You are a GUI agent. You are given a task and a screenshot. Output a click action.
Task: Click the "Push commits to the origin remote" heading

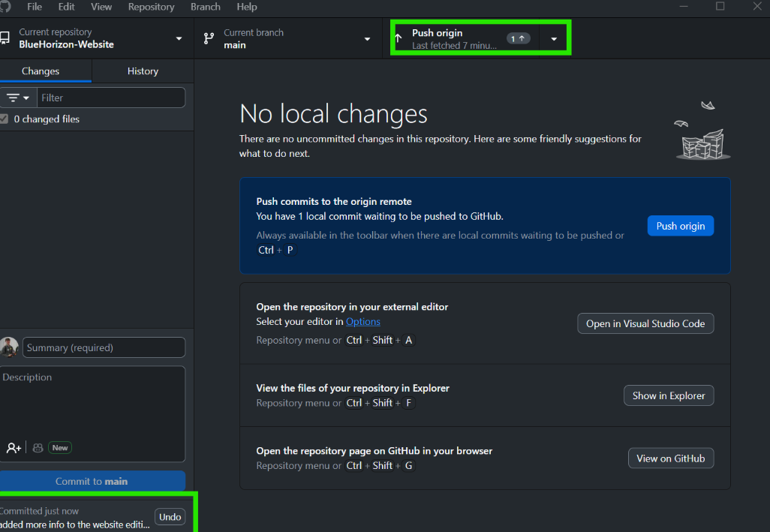pyautogui.click(x=334, y=201)
